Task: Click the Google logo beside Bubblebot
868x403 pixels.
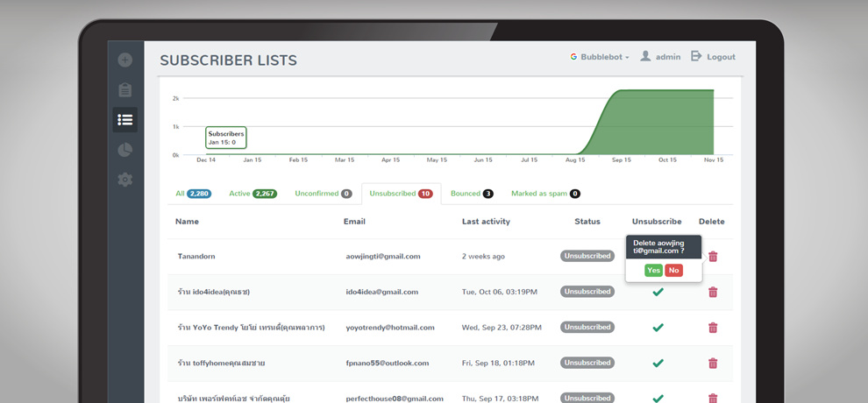Action: click(x=573, y=57)
